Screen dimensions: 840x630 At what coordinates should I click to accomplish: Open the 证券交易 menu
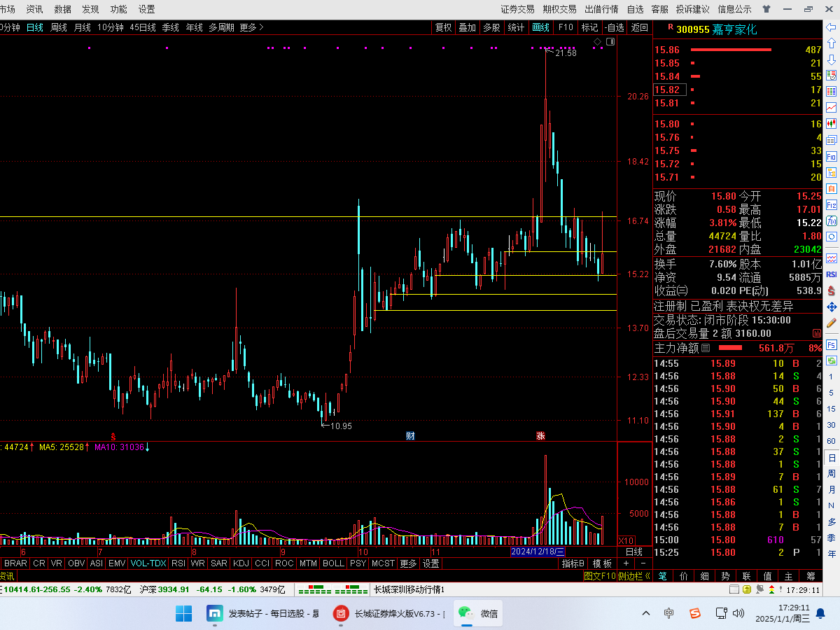click(x=517, y=9)
